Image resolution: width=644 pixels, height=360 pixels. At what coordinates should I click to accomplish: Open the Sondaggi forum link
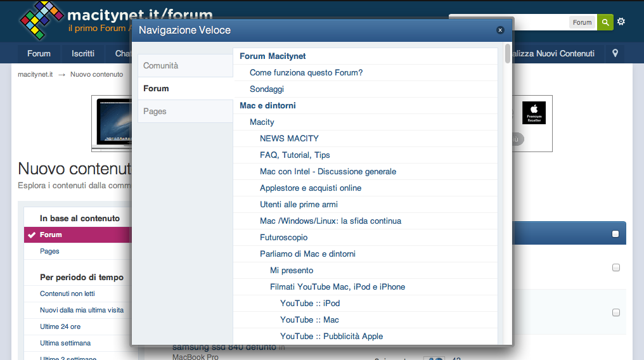point(267,89)
